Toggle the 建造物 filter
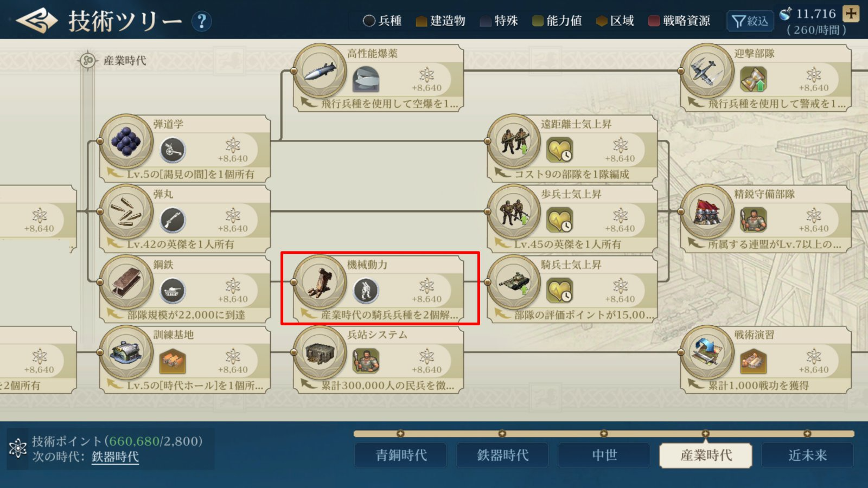This screenshot has height=488, width=868. tap(440, 21)
